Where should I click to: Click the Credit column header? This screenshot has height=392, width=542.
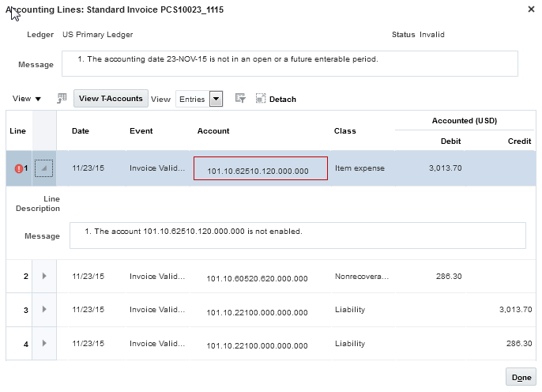[519, 141]
